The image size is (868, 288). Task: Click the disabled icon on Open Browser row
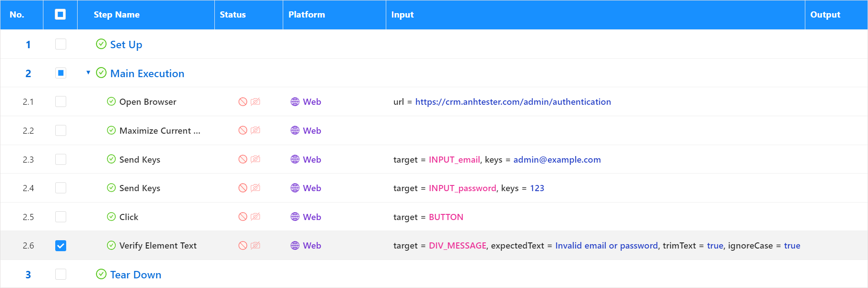coord(242,102)
